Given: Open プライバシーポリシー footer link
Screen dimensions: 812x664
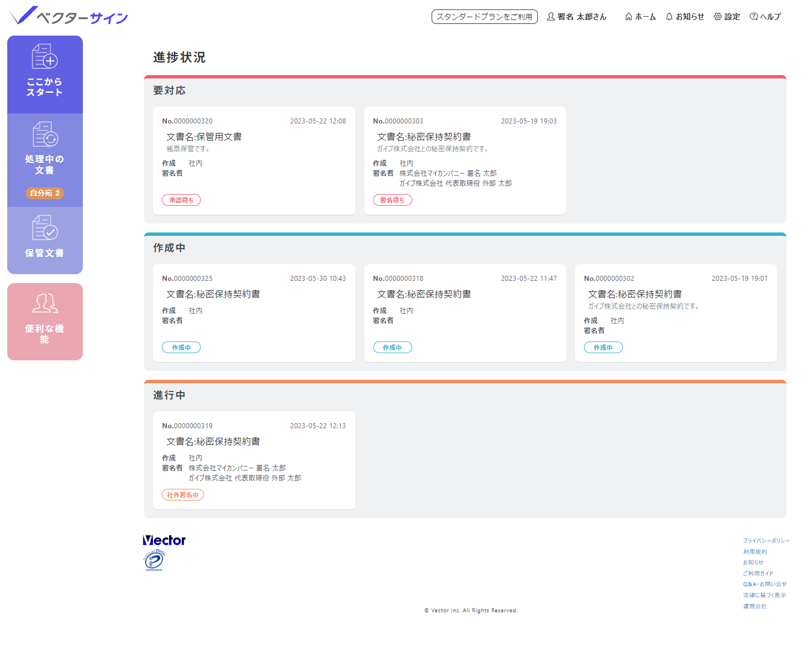Looking at the screenshot, I should coord(766,541).
